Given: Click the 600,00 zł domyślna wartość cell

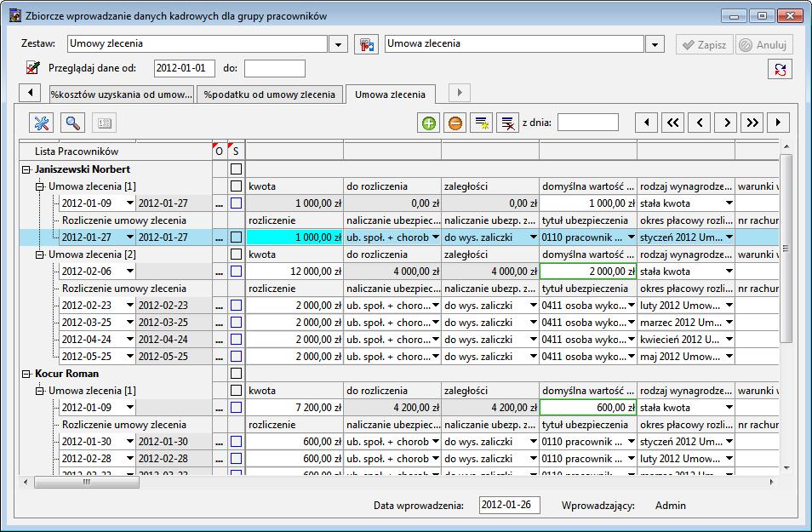Looking at the screenshot, I should [x=588, y=408].
